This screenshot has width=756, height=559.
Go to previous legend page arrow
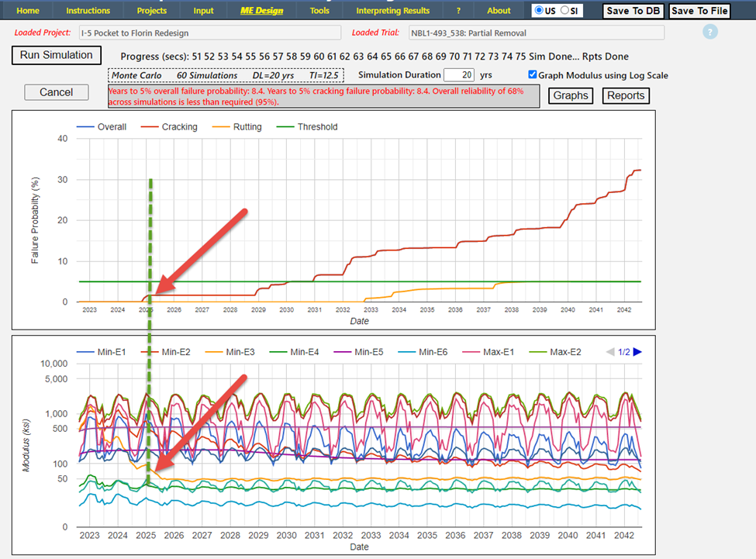pos(610,352)
